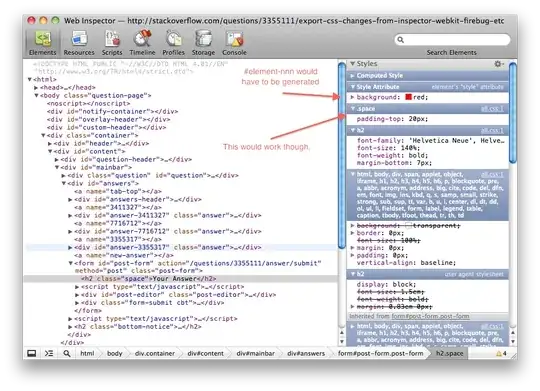The width and height of the screenshot is (540, 391).
Task: Toggle the dock-to-window icon in status bar
Action: (x=32, y=353)
